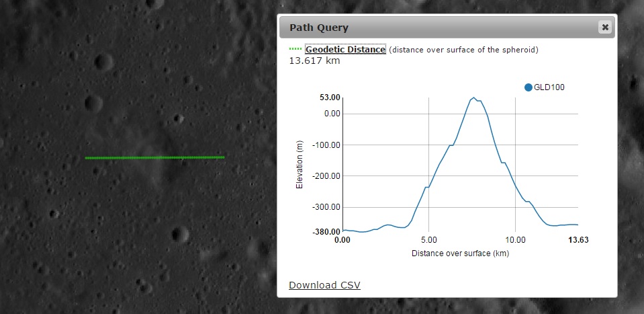Click the GLD100 legend label
The height and width of the screenshot is (314, 644).
coord(549,87)
